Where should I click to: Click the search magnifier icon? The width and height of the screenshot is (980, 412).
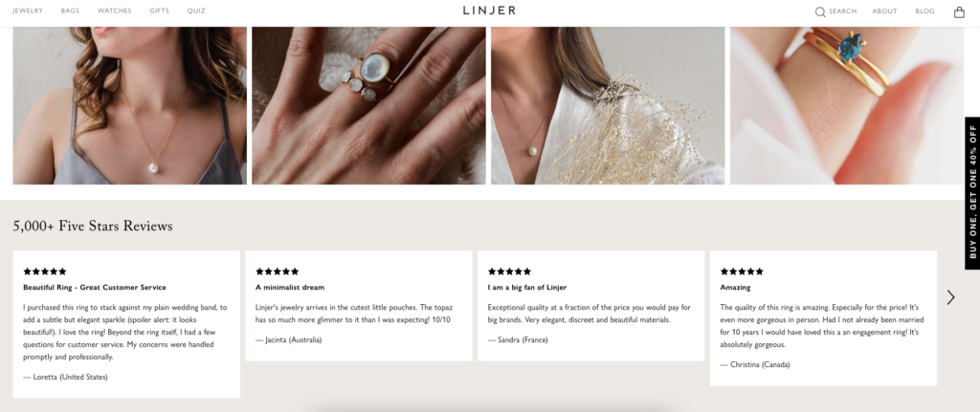coord(820,11)
